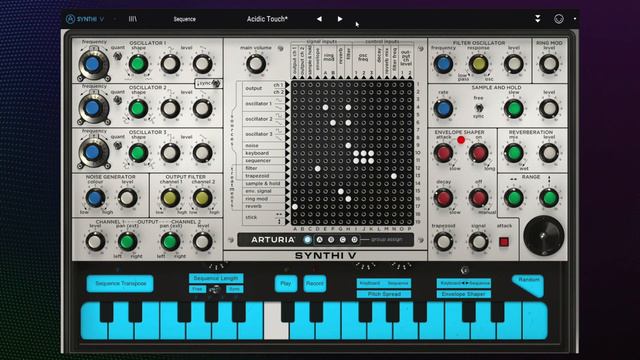Click the Channel 2 green pan knob
Image resolution: width=640 pixels, height=360 pixels.
pos(170,242)
